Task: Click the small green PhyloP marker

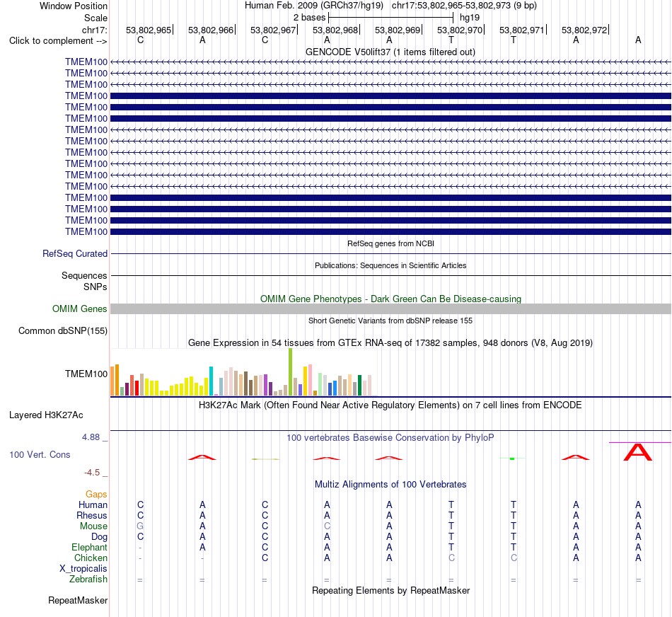Action: (x=512, y=459)
